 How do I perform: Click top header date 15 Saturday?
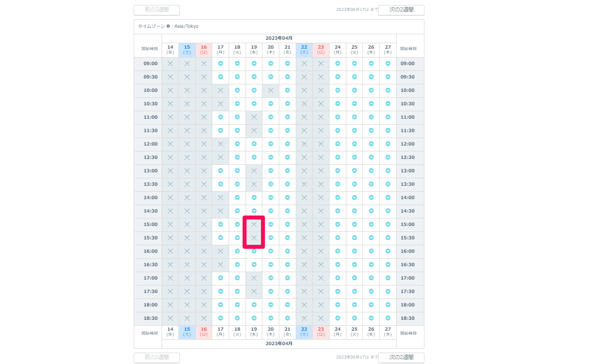[187, 50]
